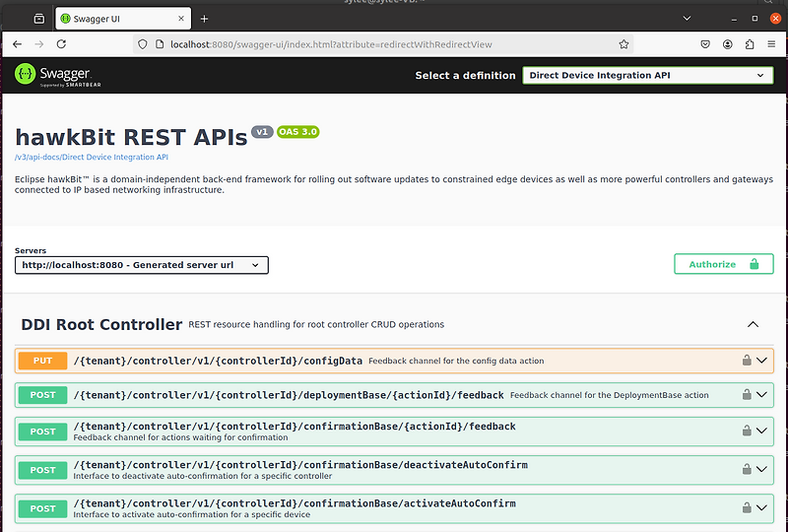The width and height of the screenshot is (788, 532).
Task: Click the Authorize button
Action: (x=723, y=264)
